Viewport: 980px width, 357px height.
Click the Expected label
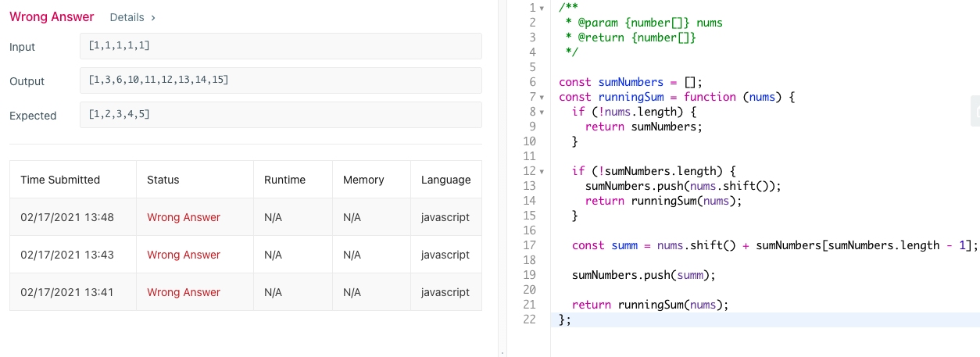pyautogui.click(x=33, y=116)
